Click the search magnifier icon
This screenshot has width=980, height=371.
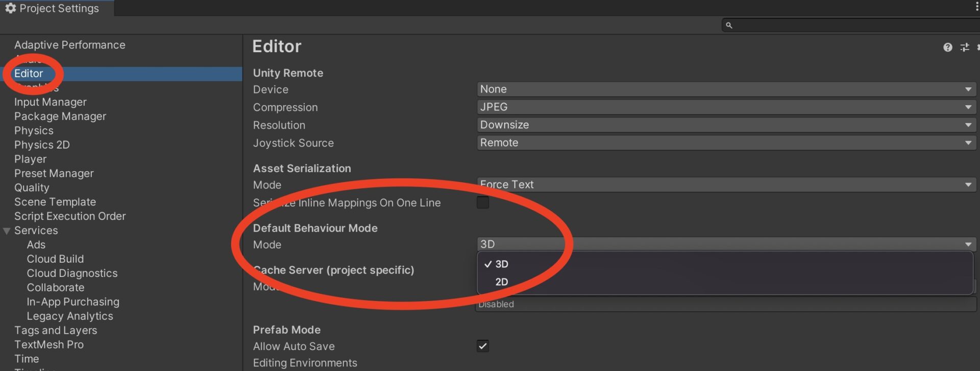[729, 25]
